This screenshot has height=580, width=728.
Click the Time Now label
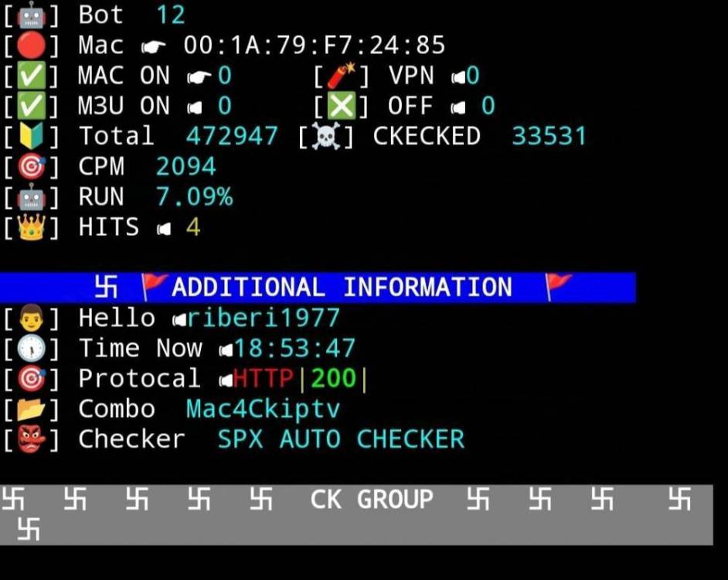[x=140, y=348]
